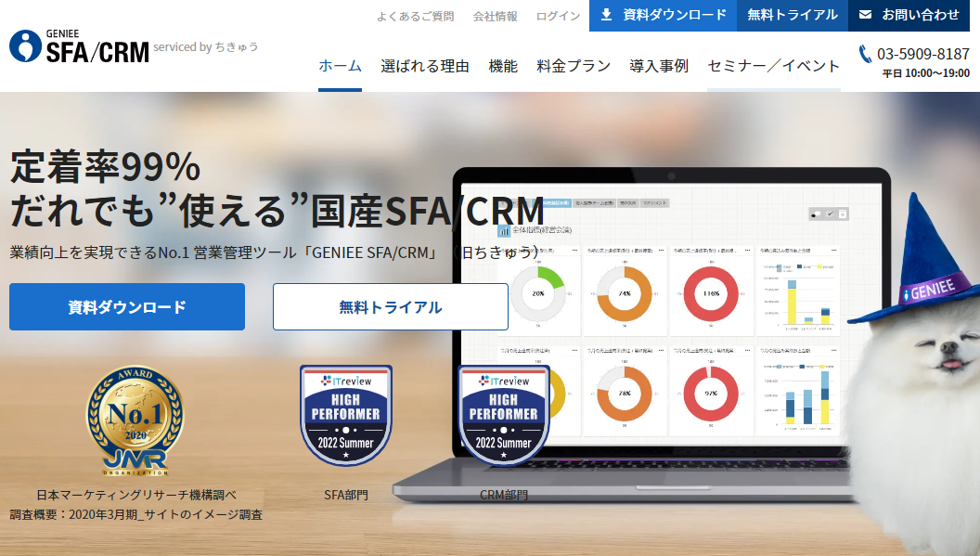Click the red 97% donut chart
This screenshot has height=556, width=980.
(x=710, y=392)
